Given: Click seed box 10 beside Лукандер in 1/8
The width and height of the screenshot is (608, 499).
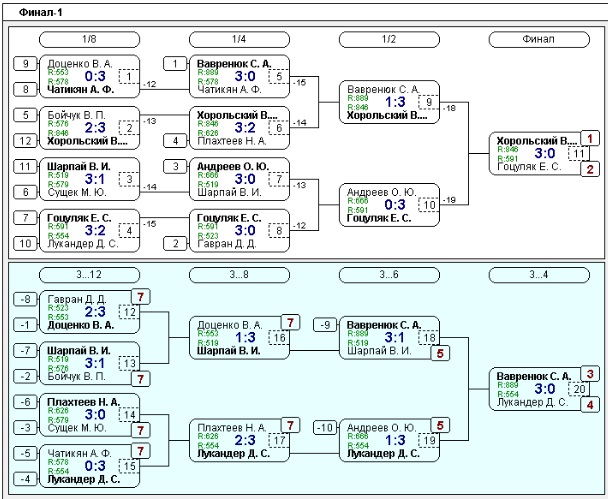Looking at the screenshot, I should coord(25,243).
